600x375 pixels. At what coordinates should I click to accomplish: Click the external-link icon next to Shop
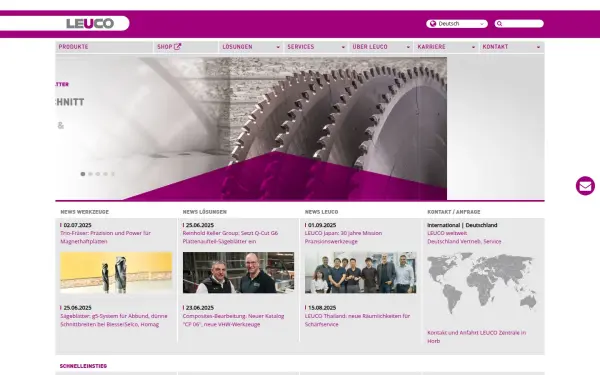pos(178,47)
